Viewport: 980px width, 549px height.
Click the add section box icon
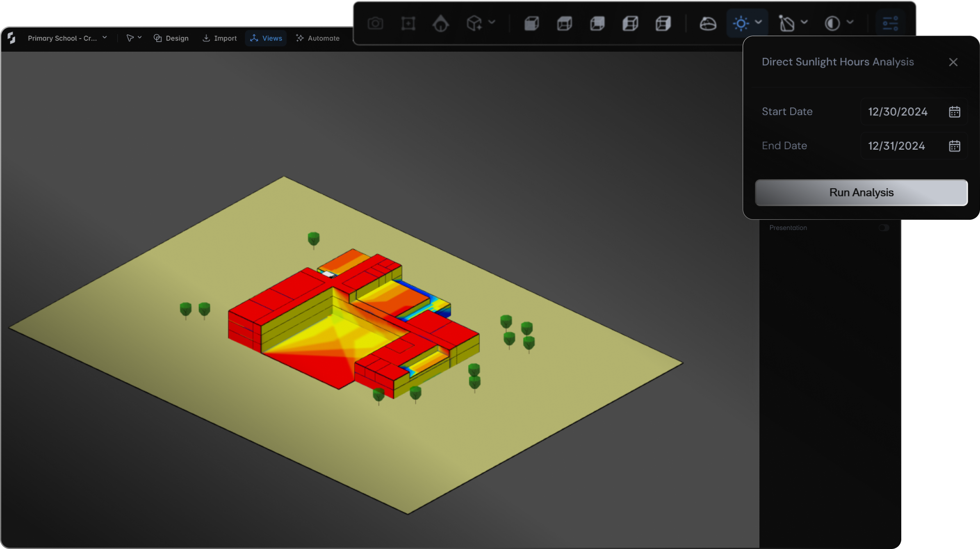(408, 24)
